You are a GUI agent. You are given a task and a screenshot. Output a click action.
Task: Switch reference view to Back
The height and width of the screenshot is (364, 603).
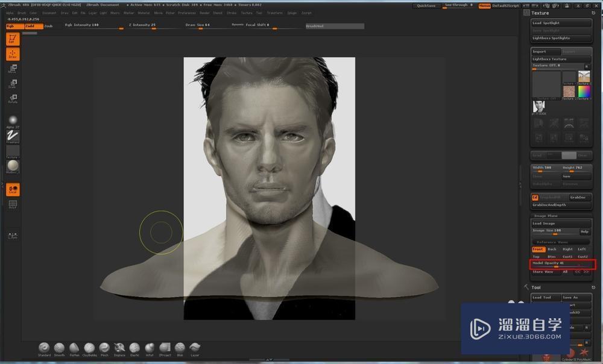coord(552,249)
